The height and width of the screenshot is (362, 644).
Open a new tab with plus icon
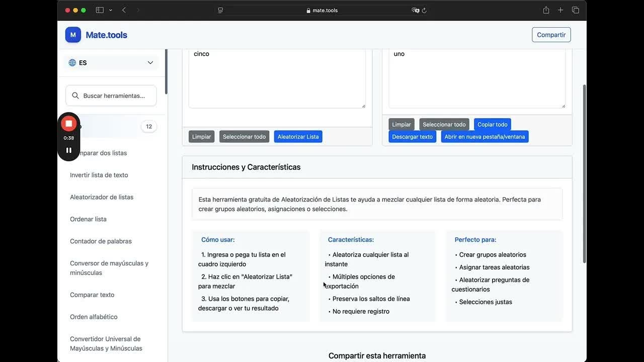(x=560, y=10)
